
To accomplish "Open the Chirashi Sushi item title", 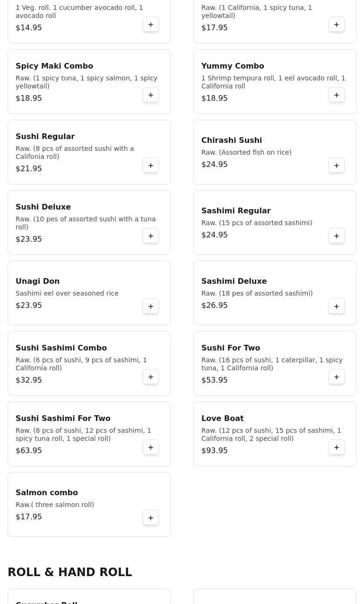I will 231,140.
